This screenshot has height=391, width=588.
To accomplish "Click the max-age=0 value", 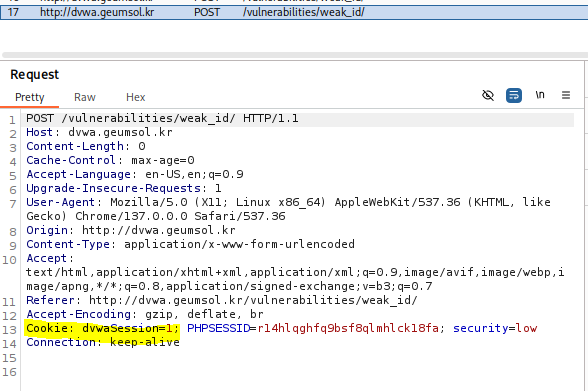I will point(163,160).
